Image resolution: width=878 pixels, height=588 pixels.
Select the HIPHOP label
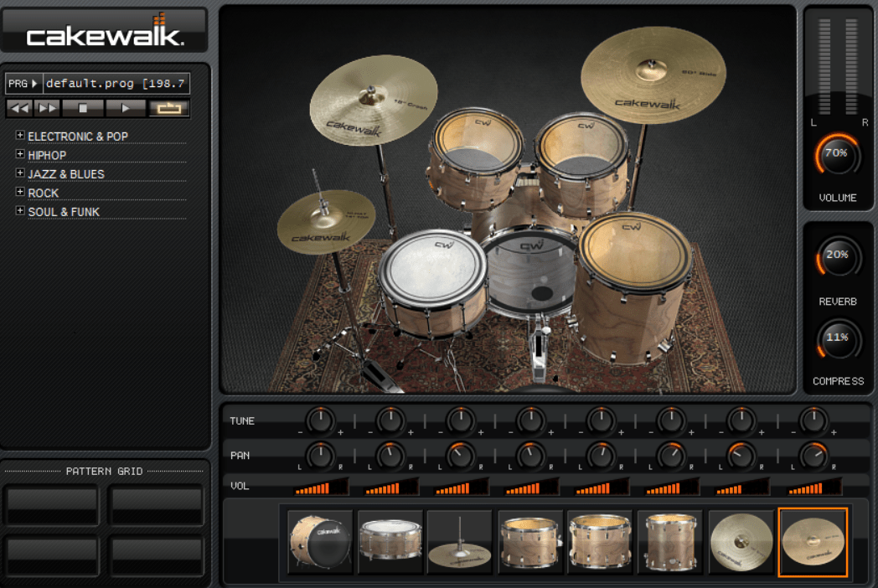click(x=47, y=156)
